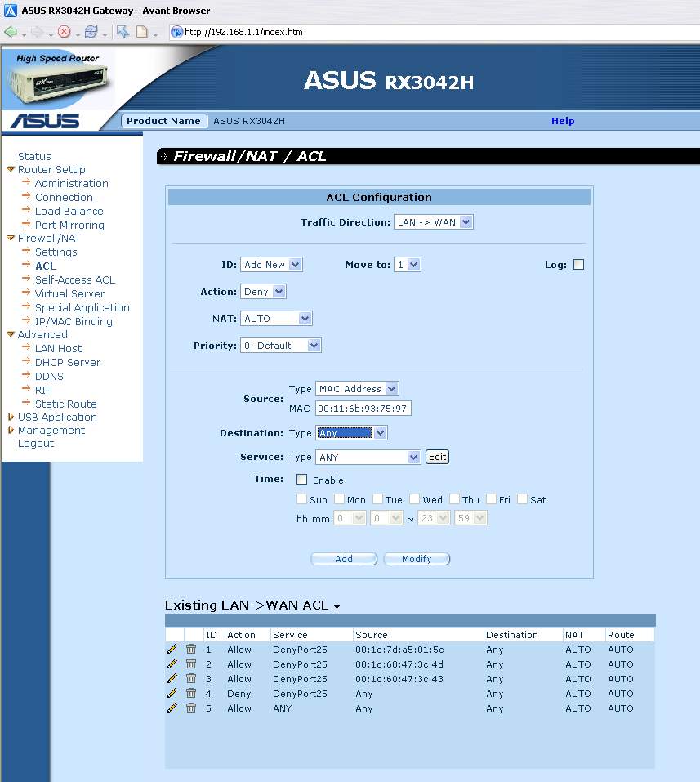Check the Mon day checkbox
The height and width of the screenshot is (782, 700).
coord(339,499)
